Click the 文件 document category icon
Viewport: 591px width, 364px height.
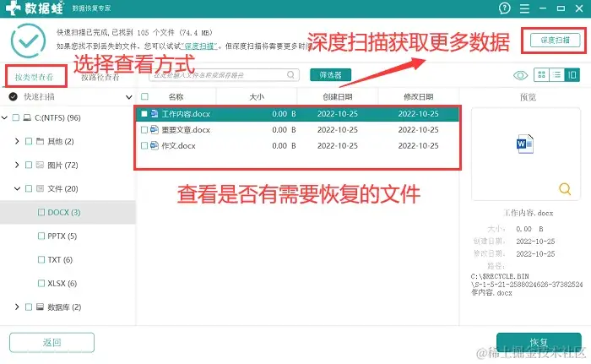40,188
